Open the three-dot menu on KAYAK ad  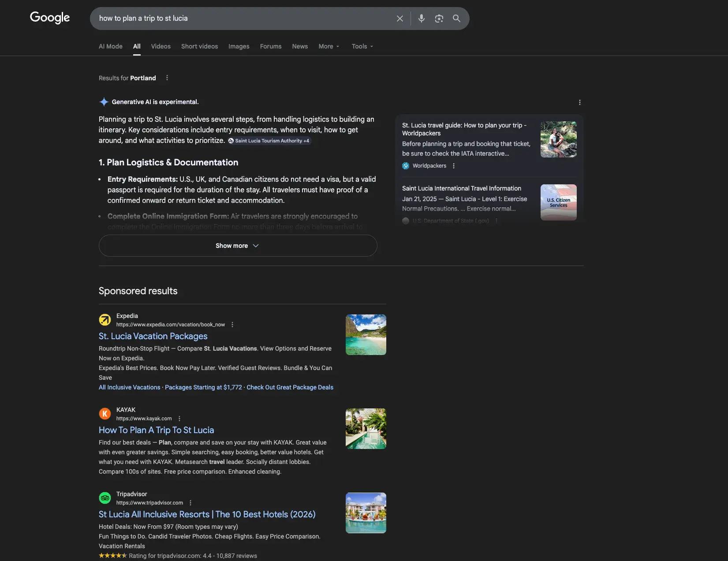[179, 418]
